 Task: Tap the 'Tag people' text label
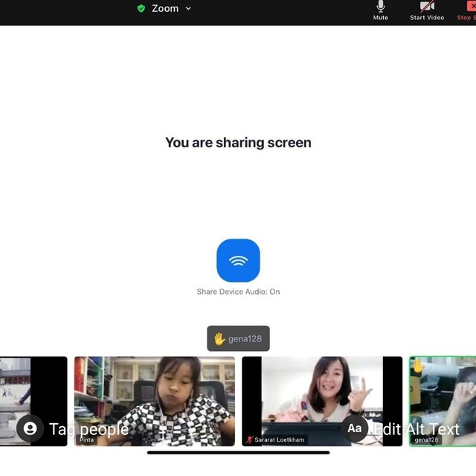(89, 429)
